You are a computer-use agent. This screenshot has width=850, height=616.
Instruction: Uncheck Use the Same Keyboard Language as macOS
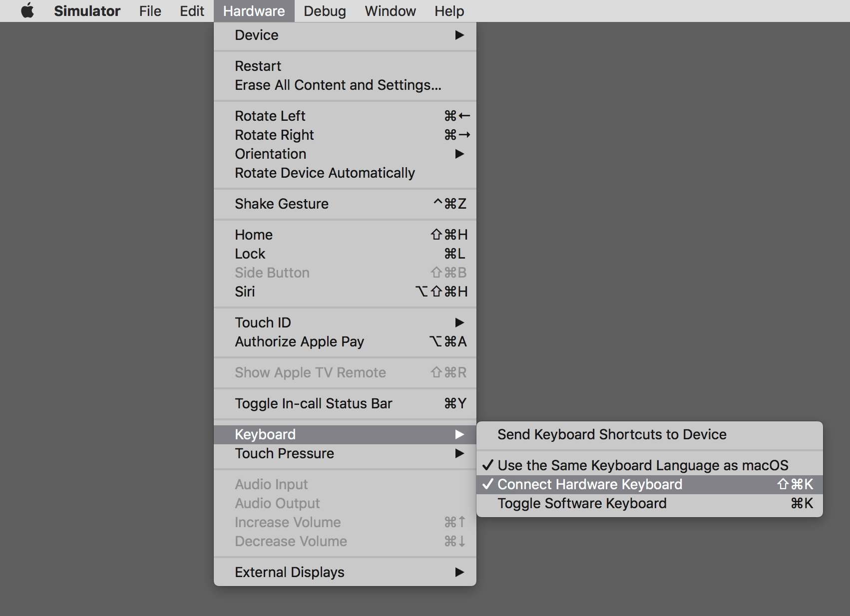tap(649, 465)
